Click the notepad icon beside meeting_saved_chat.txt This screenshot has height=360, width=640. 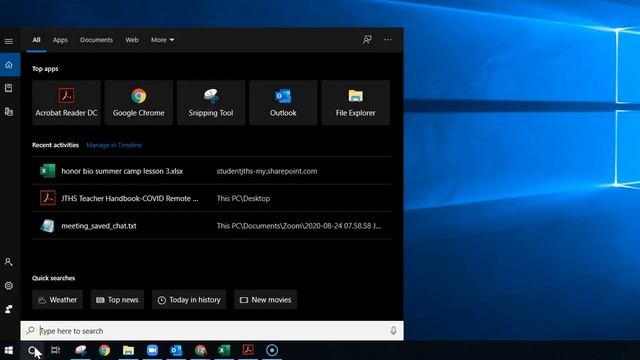click(47, 226)
